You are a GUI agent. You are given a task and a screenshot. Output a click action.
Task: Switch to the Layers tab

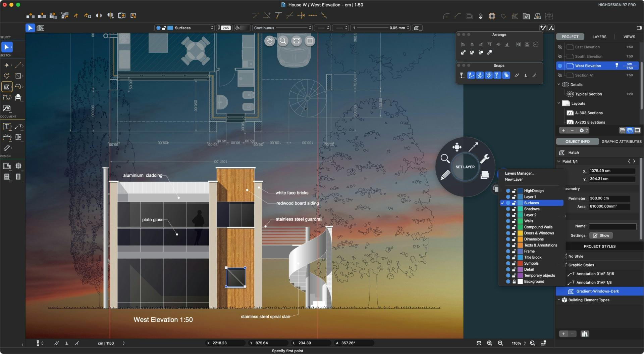tap(599, 37)
